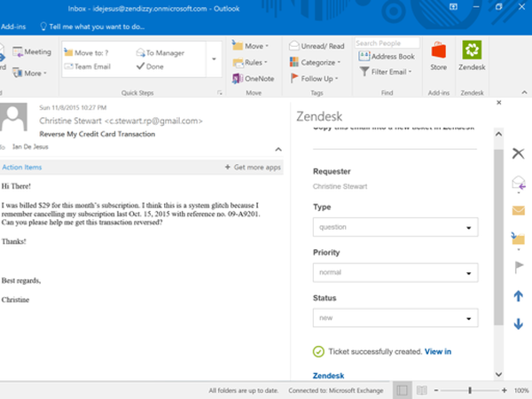This screenshot has width=532, height=399.
Task: Open the Priority dropdown showing normal
Action: (x=395, y=272)
